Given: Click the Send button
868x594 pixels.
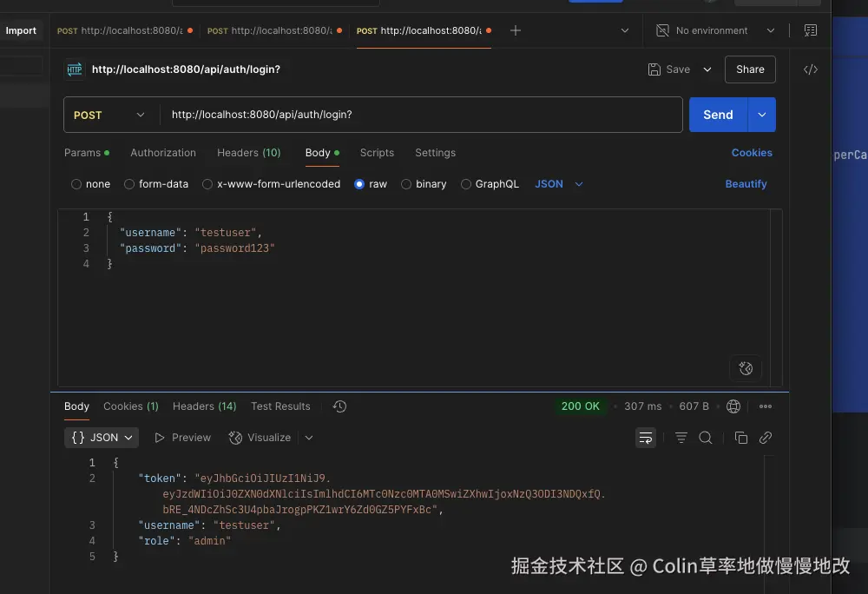Looking at the screenshot, I should pos(718,115).
